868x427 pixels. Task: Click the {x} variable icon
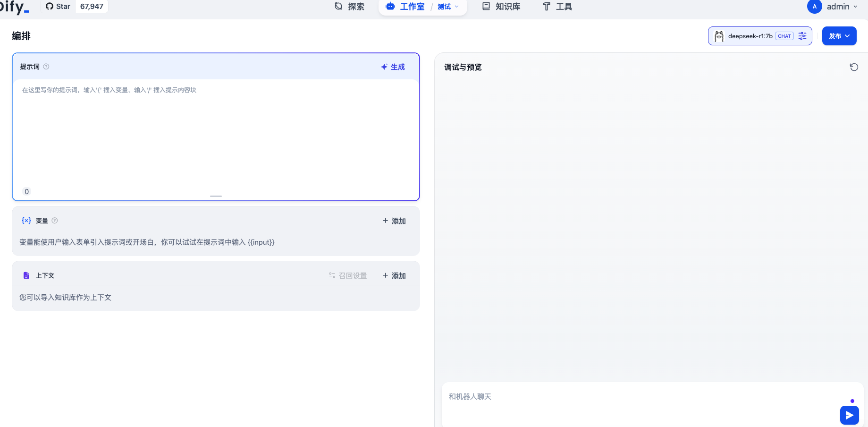26,220
